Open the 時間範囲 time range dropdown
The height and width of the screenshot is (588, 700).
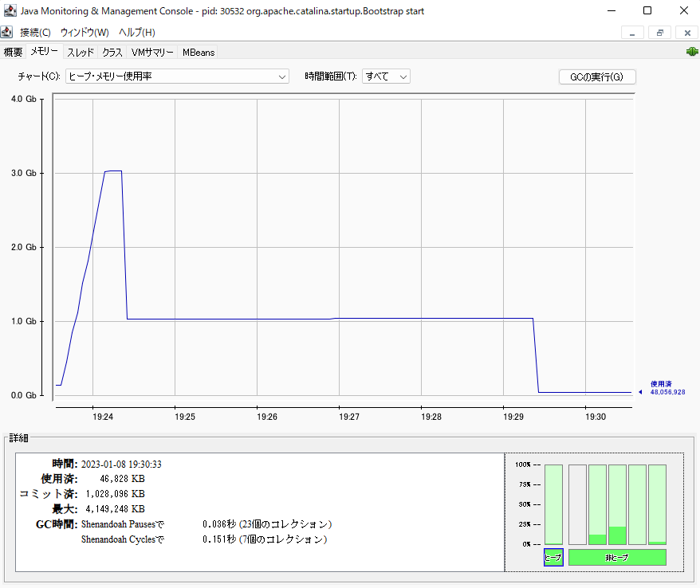tap(386, 76)
